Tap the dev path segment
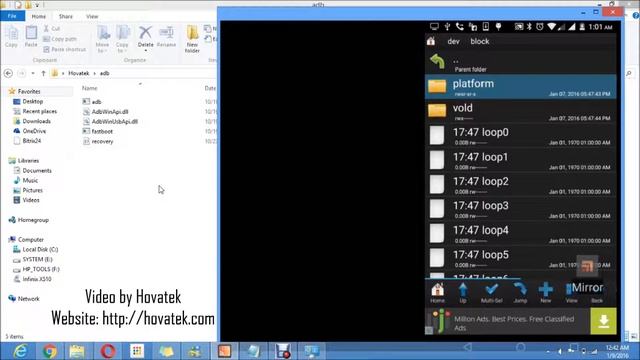The height and width of the screenshot is (360, 640). click(x=453, y=41)
